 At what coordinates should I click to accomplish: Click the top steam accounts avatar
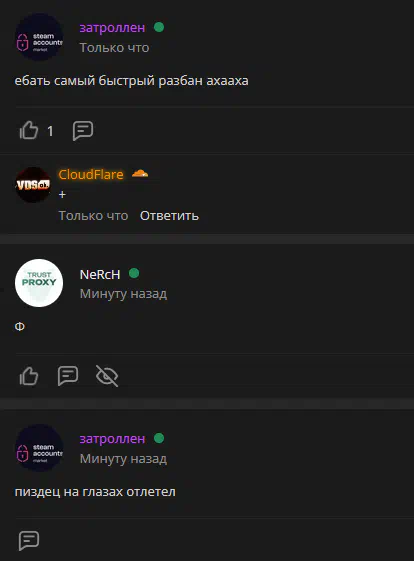coord(39,37)
